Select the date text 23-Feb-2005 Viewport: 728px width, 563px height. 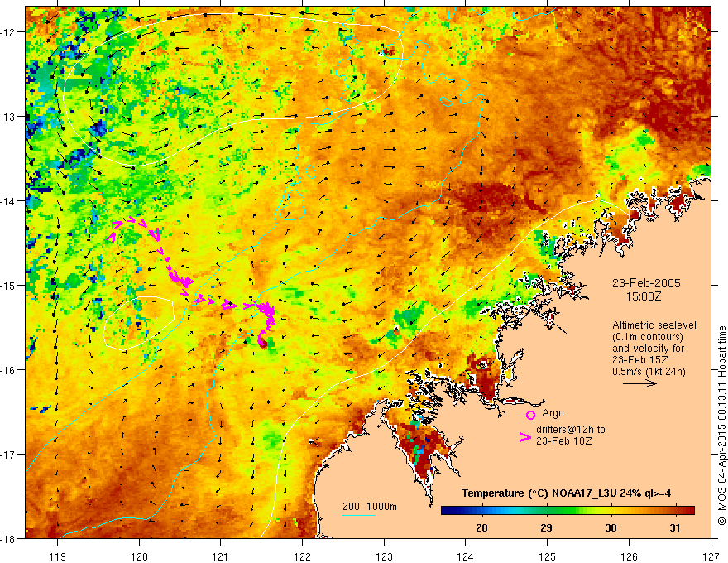tap(646, 283)
